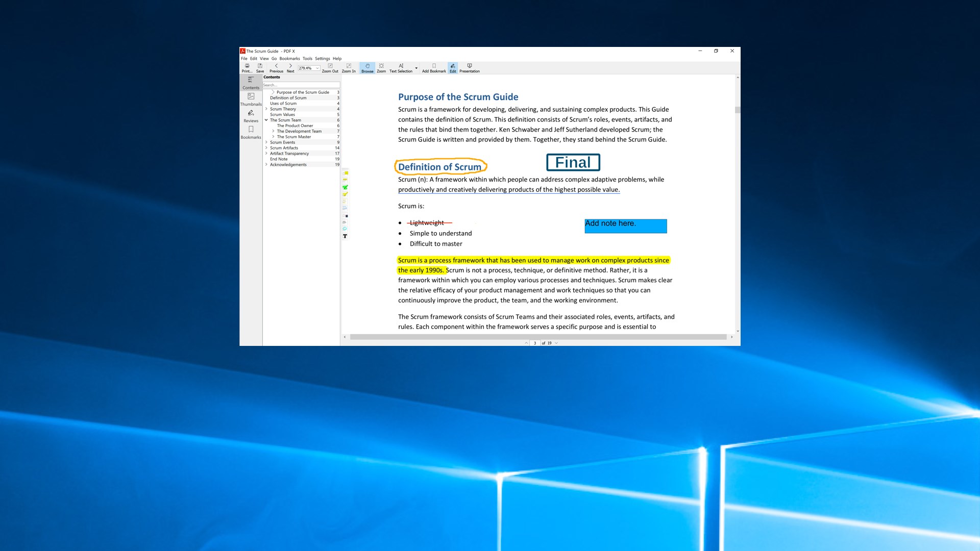980x551 pixels.
Task: Expand the Scrum Events tree node
Action: pyautogui.click(x=266, y=142)
